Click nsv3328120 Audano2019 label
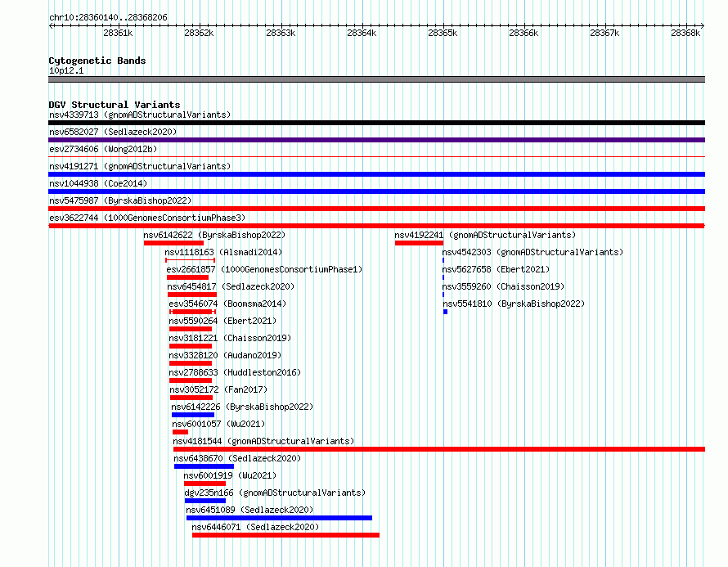 coord(225,355)
